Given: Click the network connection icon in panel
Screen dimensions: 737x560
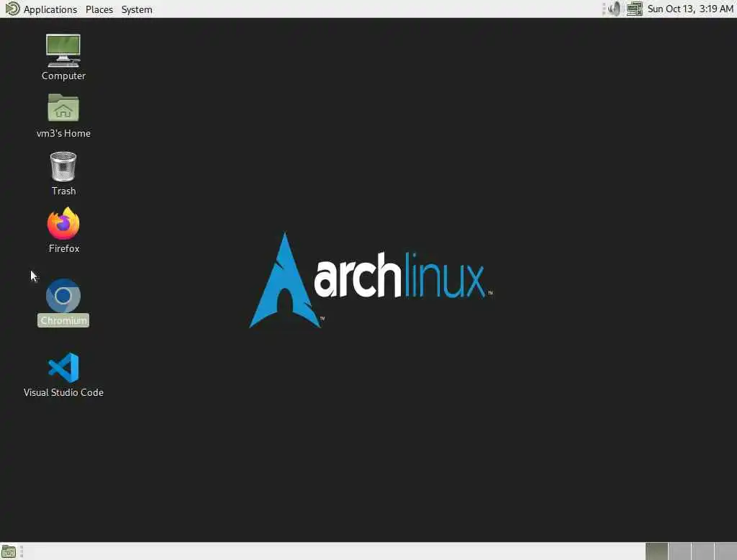Looking at the screenshot, I should tap(634, 9).
